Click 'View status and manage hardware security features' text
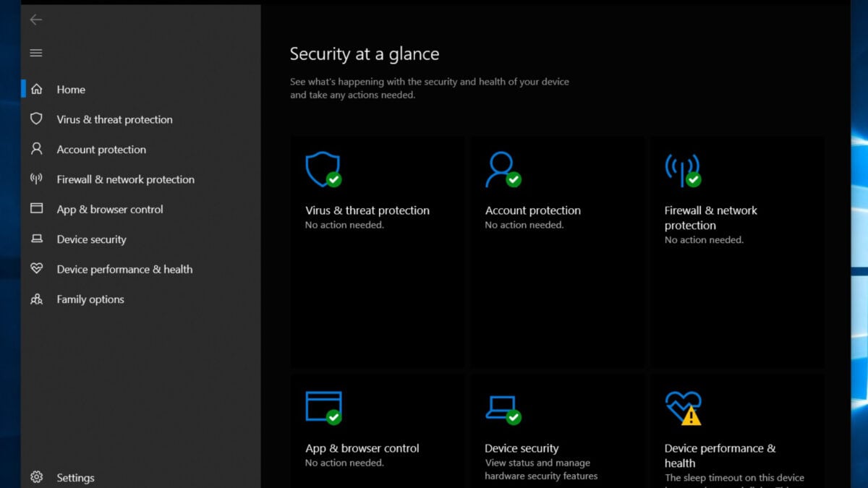The image size is (868, 488). coord(541,469)
